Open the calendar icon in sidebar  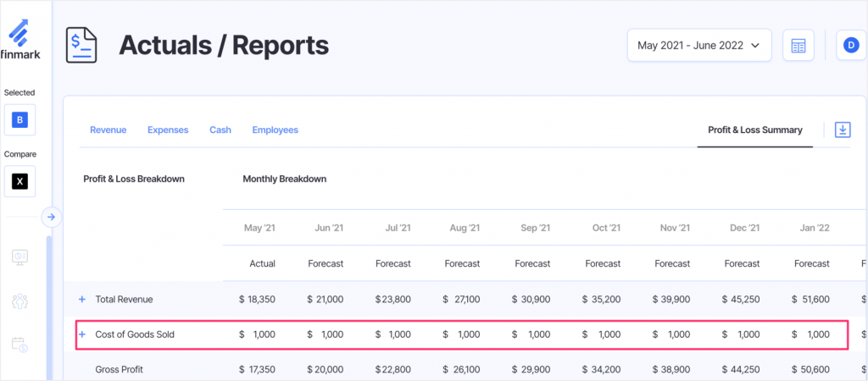[20, 345]
